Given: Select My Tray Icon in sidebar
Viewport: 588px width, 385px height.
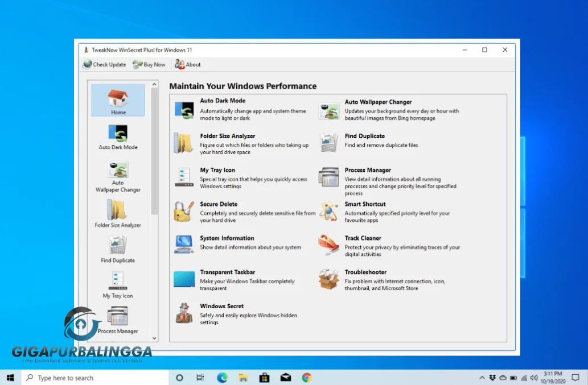Looking at the screenshot, I should (x=118, y=285).
